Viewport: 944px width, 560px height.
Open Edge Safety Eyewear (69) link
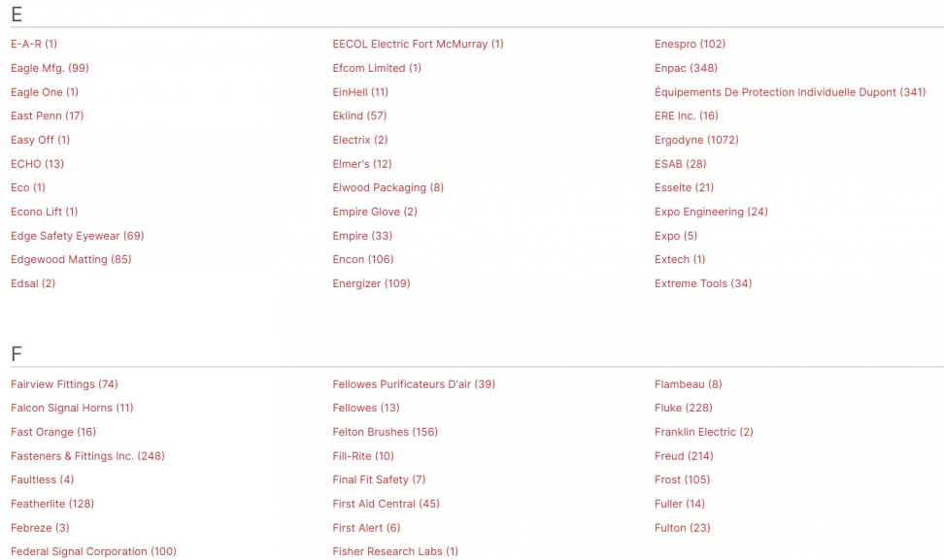[x=77, y=236]
